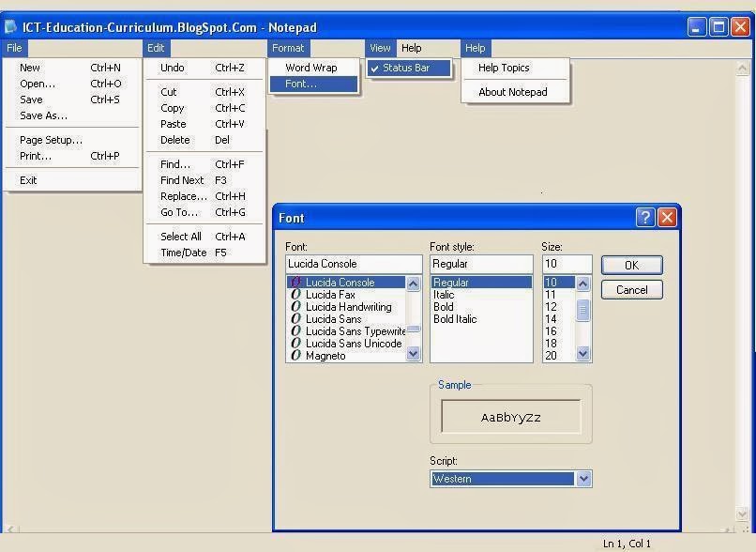Choose font size 14 from the list
The image size is (756, 552).
(553, 319)
